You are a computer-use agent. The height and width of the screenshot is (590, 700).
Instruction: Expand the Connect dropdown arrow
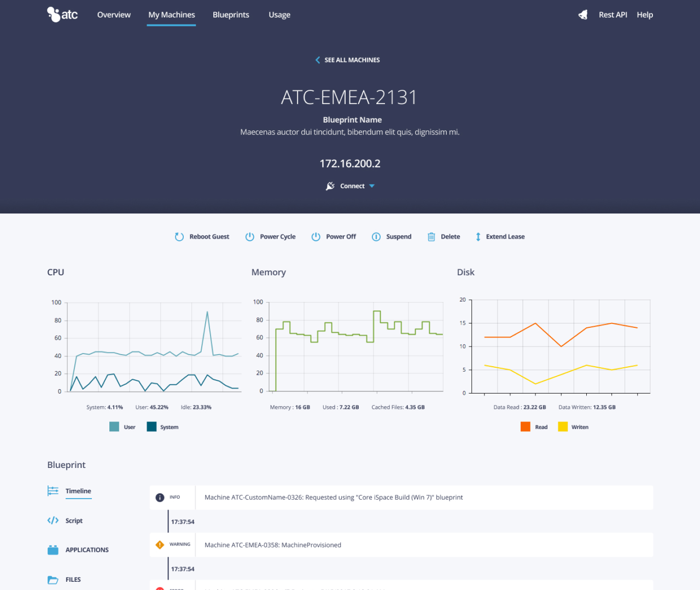coord(372,186)
